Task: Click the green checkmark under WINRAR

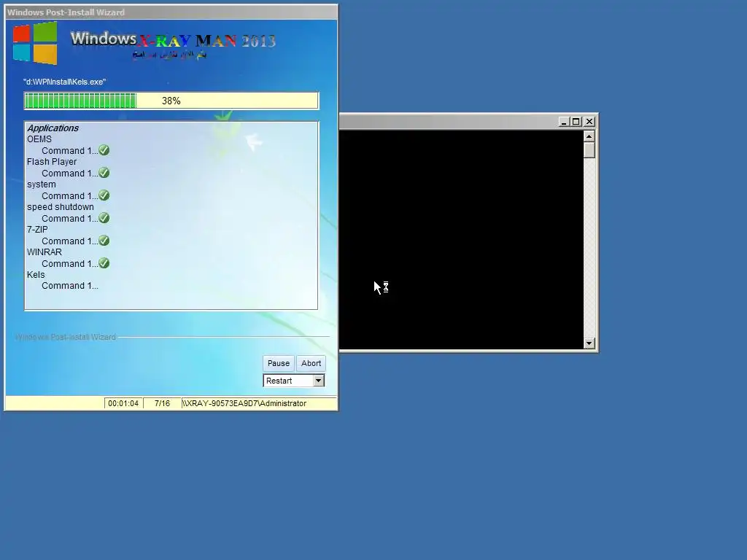Action: click(104, 263)
